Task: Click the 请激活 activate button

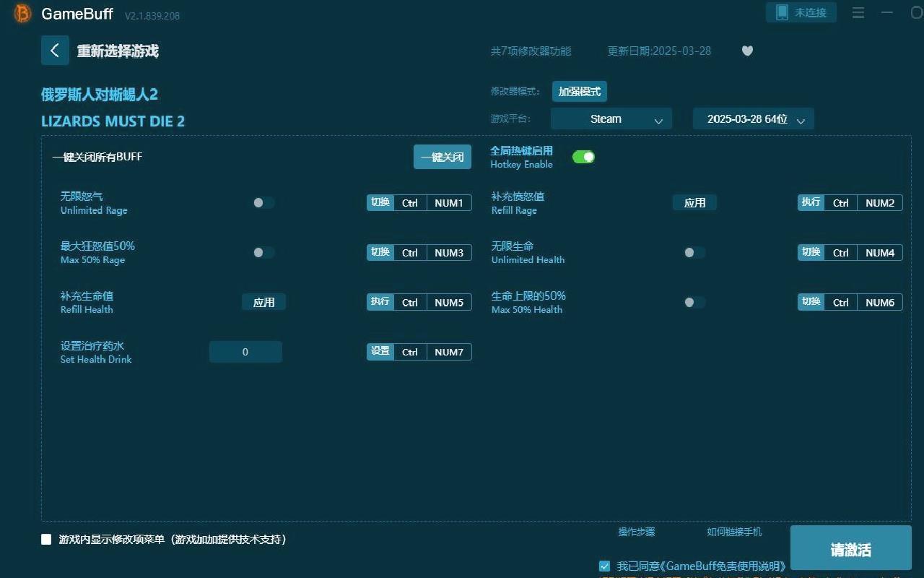Action: coord(851,549)
